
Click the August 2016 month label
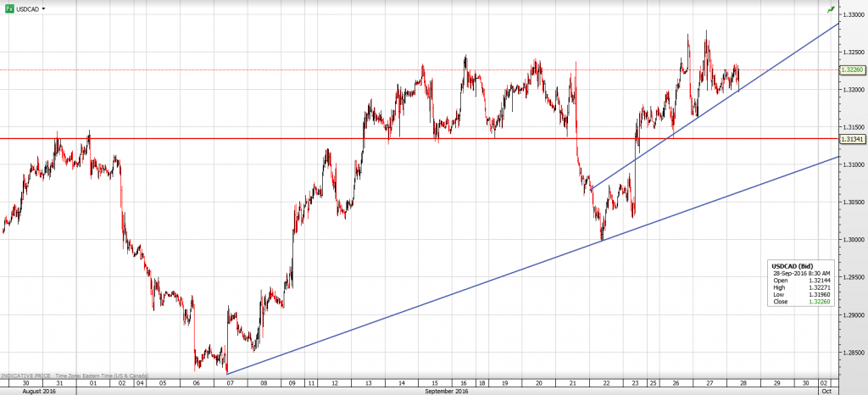pos(37,391)
